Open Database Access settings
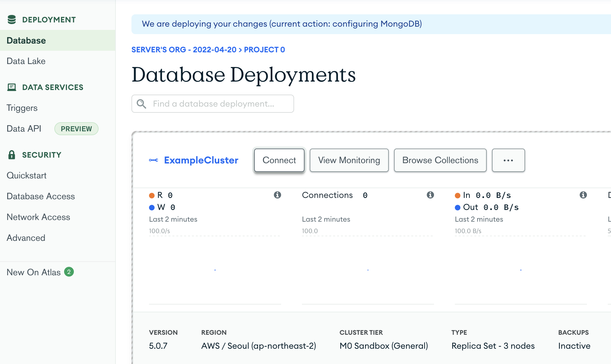611x364 pixels. click(41, 196)
